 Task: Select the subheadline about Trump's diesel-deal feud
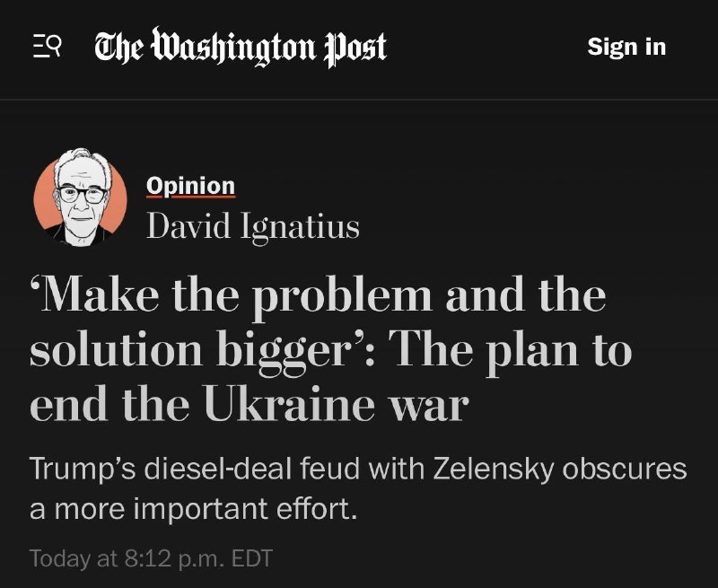point(358,488)
